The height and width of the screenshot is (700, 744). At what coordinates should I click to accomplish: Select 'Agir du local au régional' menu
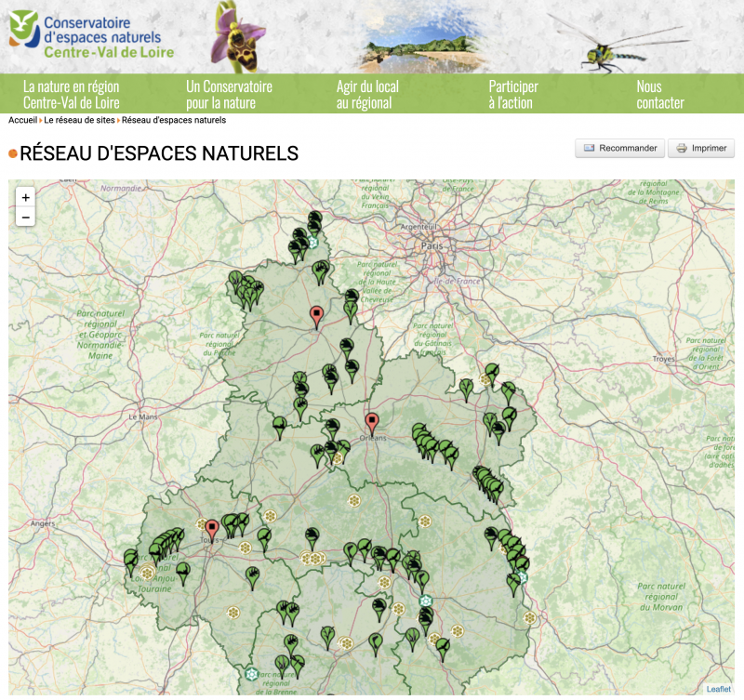(367, 94)
